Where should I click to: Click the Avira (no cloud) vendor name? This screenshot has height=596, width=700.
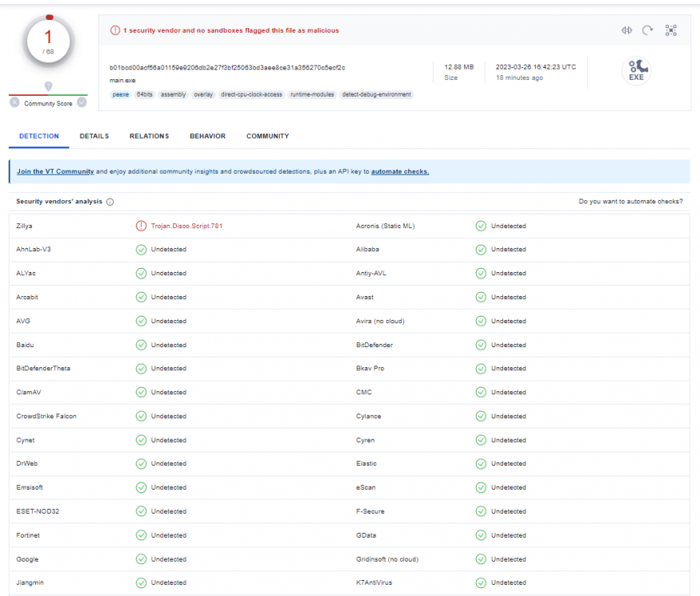(380, 321)
